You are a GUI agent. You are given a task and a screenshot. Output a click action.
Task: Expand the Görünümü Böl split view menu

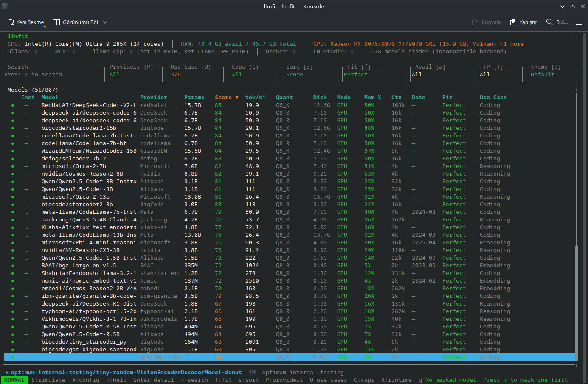click(105, 22)
